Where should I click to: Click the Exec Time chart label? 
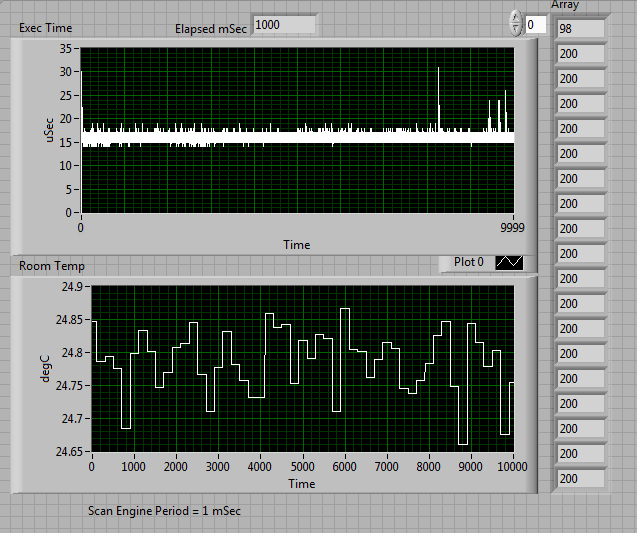(x=46, y=28)
